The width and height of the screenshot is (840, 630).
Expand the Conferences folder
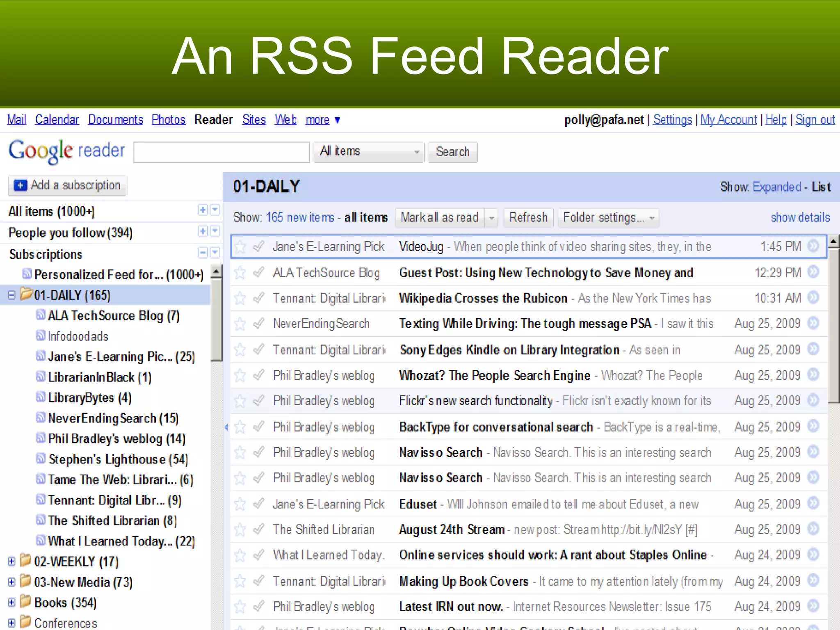click(11, 623)
